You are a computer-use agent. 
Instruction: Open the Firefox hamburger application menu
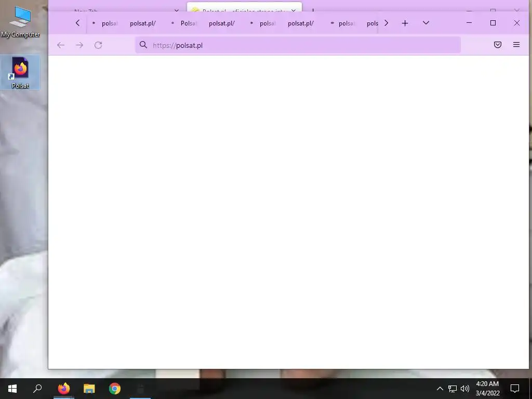516,45
